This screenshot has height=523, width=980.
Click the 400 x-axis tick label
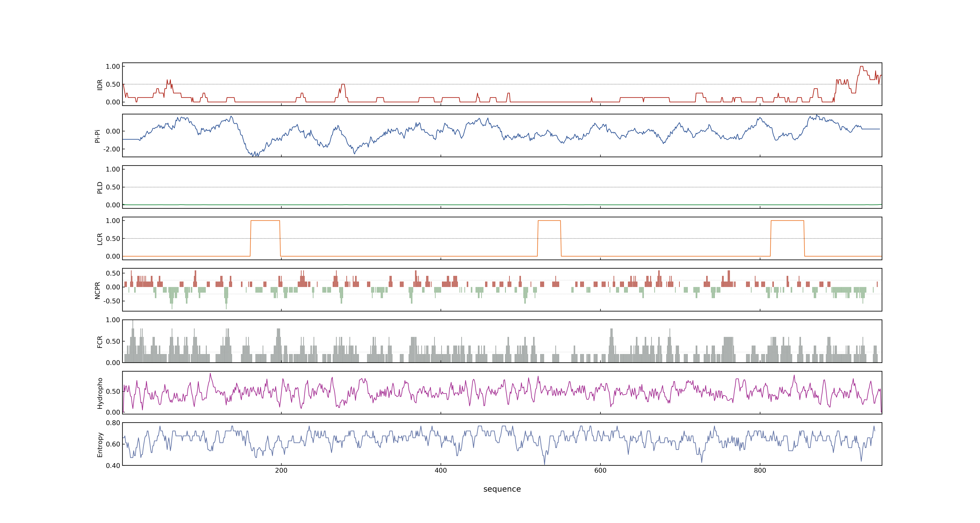[441, 470]
